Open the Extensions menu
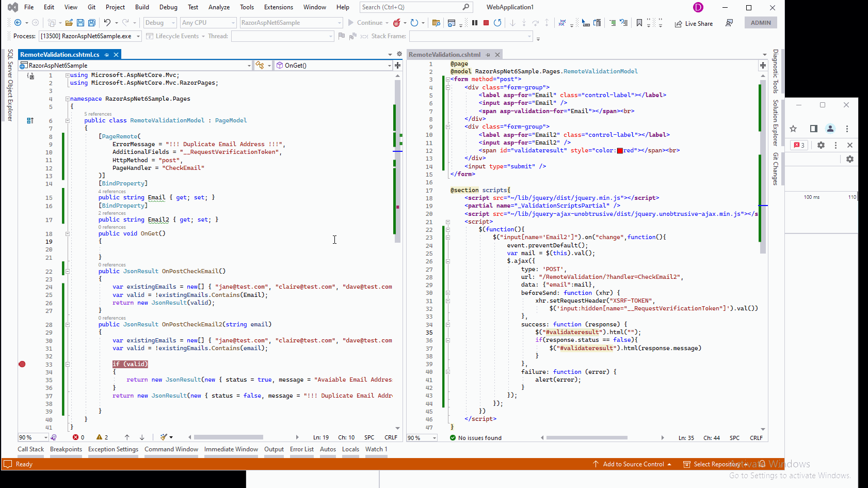Screen dimensions: 868x488 pyautogui.click(x=278, y=7)
